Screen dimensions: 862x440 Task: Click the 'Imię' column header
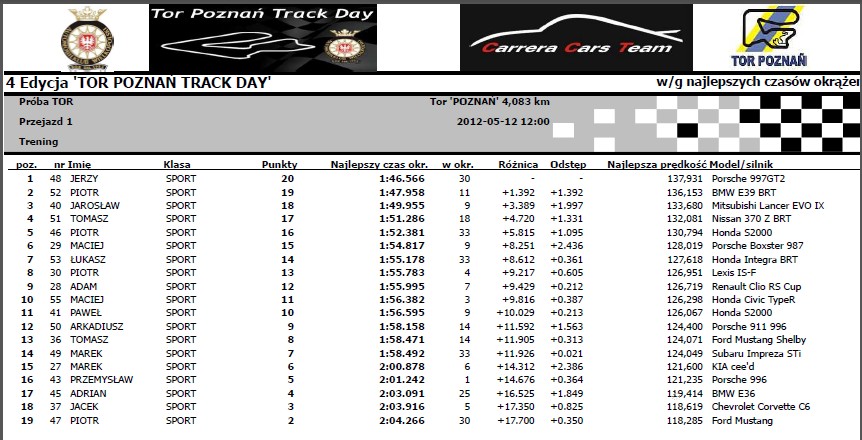81,164
